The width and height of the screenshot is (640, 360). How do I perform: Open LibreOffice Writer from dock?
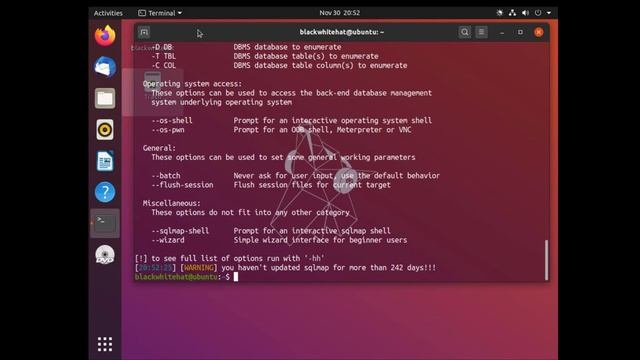pos(105,161)
